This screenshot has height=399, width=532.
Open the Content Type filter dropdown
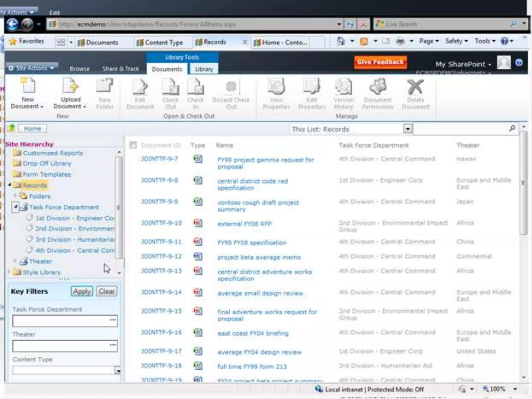pos(118,371)
